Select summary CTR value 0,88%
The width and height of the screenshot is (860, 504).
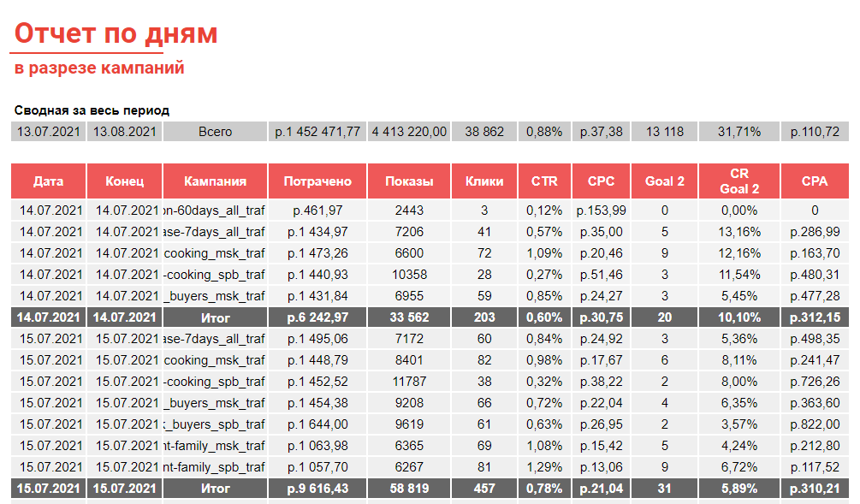[544, 132]
